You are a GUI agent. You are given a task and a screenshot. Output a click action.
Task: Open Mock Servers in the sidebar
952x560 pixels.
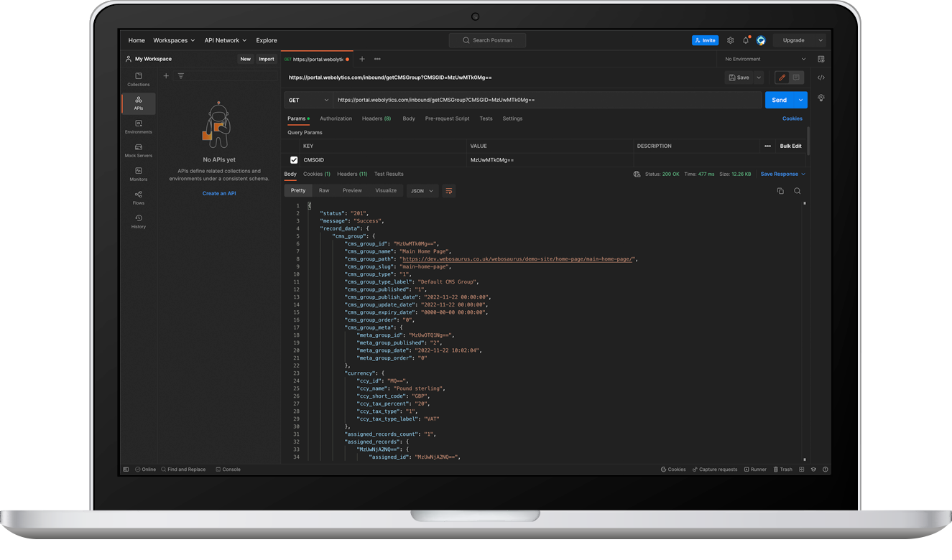tap(139, 151)
